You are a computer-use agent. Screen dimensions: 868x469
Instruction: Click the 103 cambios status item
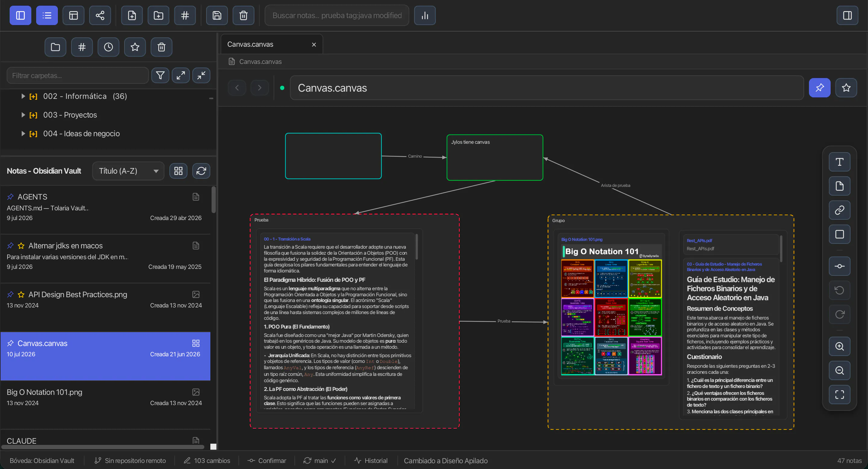pos(207,461)
